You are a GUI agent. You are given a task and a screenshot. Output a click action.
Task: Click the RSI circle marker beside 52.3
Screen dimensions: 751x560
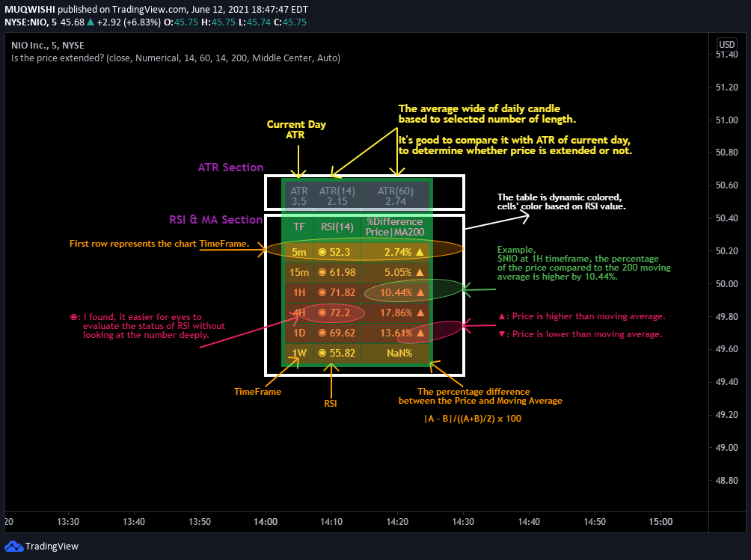(x=322, y=252)
